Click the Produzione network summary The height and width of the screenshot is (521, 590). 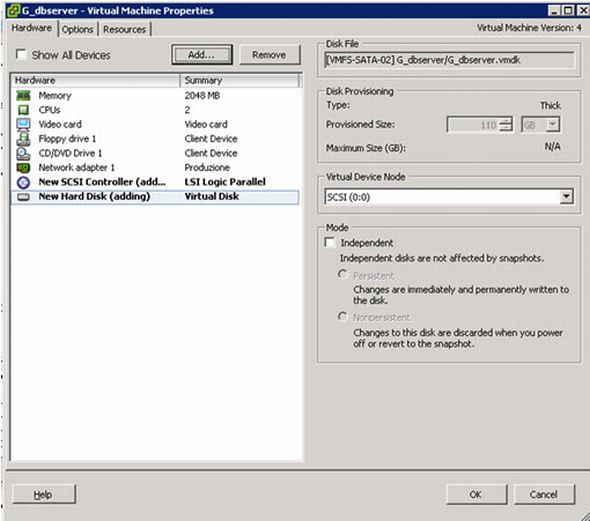207,167
